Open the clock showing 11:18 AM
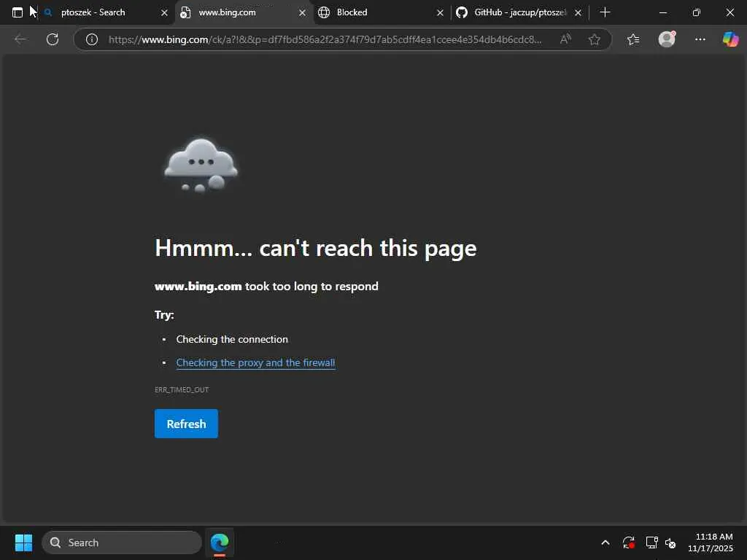 tap(711, 542)
